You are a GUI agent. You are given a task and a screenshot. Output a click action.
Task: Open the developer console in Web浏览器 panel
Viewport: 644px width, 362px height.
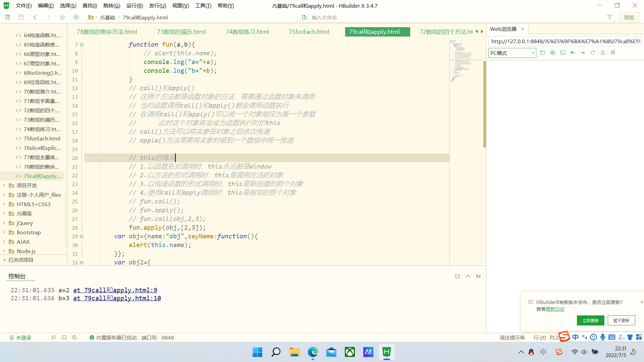click(563, 53)
